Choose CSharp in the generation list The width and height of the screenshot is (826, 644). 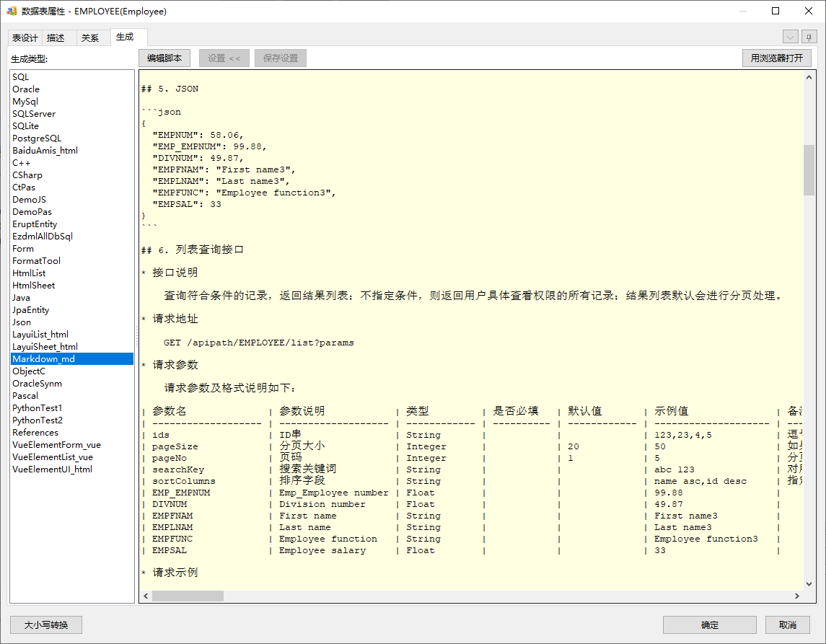(x=27, y=175)
